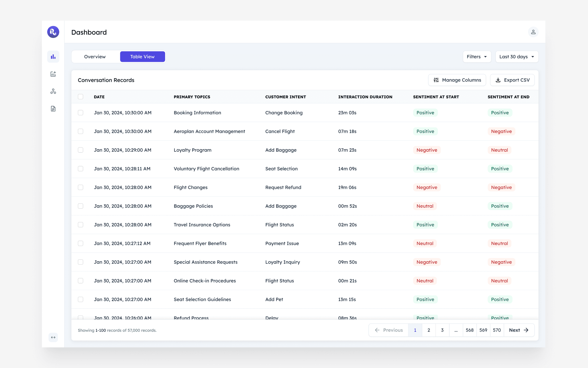588x368 pixels.
Task: Check the Booking Information row checkbox
Action: click(x=80, y=113)
